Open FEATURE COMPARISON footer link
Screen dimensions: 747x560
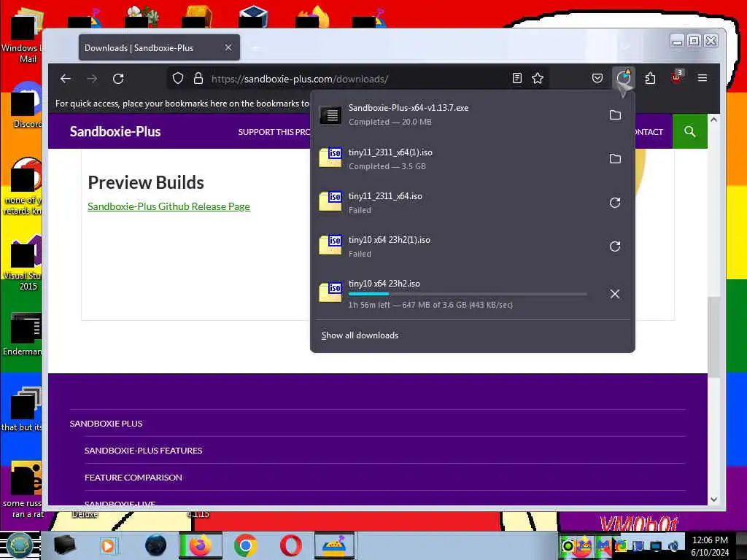pyautogui.click(x=133, y=477)
